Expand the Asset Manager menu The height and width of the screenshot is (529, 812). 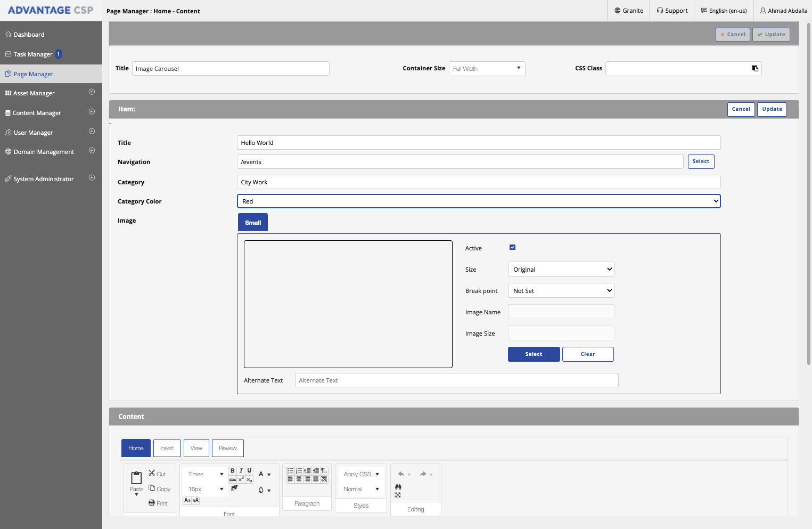92,92
